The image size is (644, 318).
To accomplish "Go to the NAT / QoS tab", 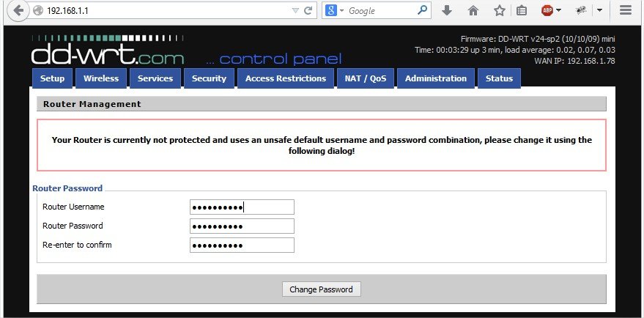I will point(366,78).
